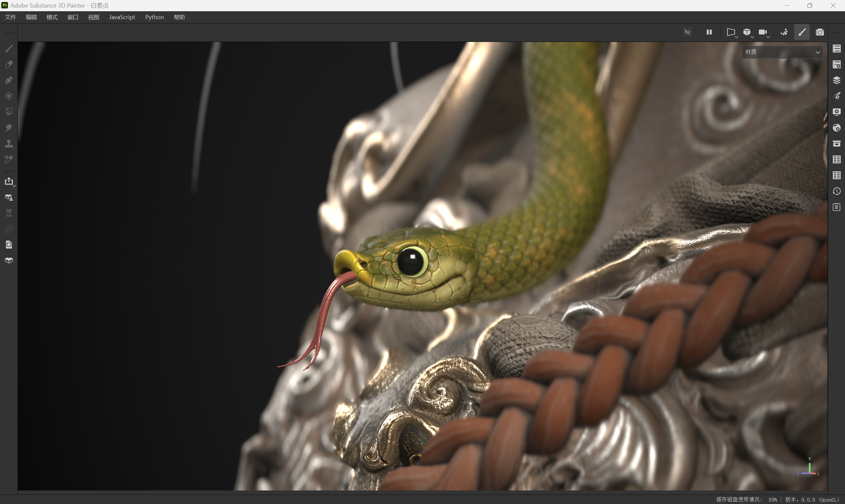This screenshot has width=845, height=504.
Task: Click the export/send-to upload icon
Action: click(9, 181)
